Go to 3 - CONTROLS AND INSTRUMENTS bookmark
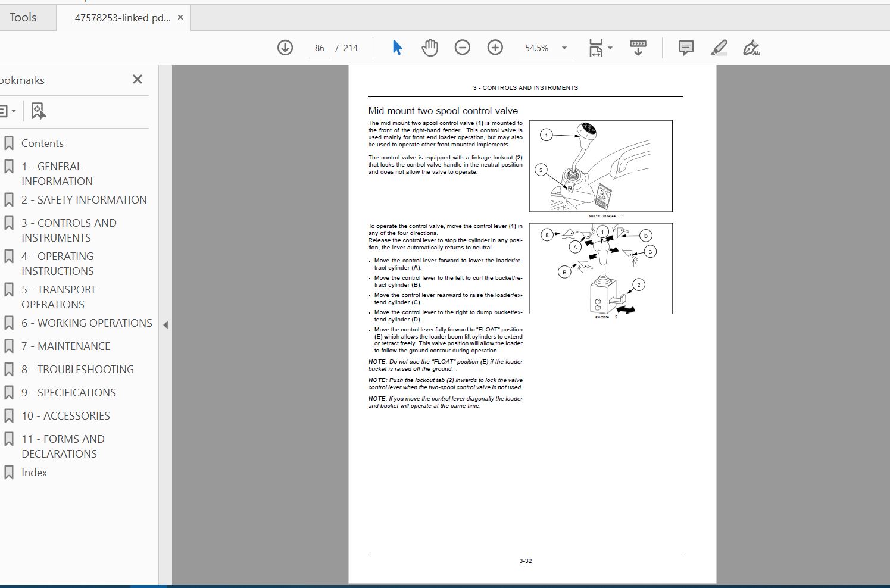890x588 pixels. click(x=69, y=230)
